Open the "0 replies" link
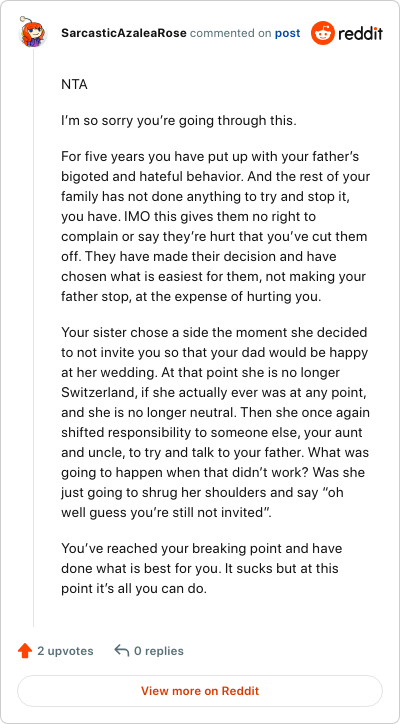The width and height of the screenshot is (400, 724). (158, 651)
